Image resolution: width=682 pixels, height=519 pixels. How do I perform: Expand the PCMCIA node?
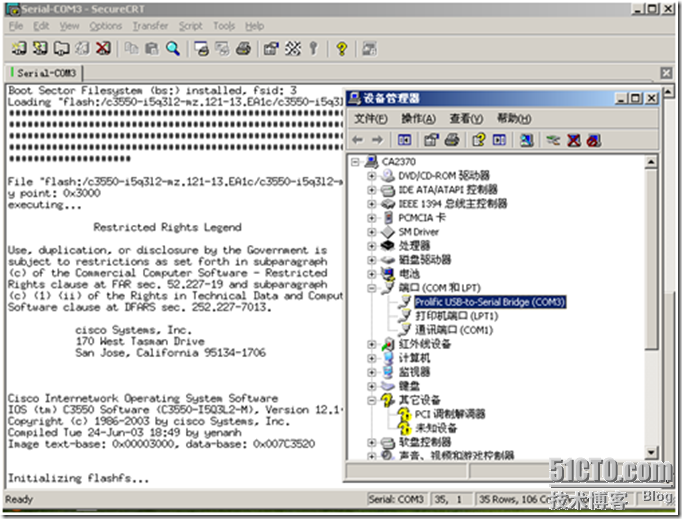[x=371, y=218]
